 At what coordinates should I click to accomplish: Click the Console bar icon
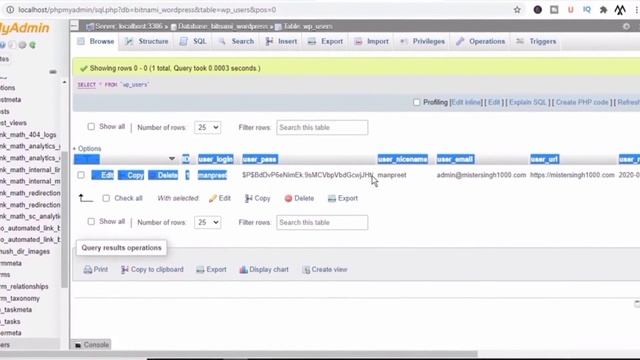78,345
